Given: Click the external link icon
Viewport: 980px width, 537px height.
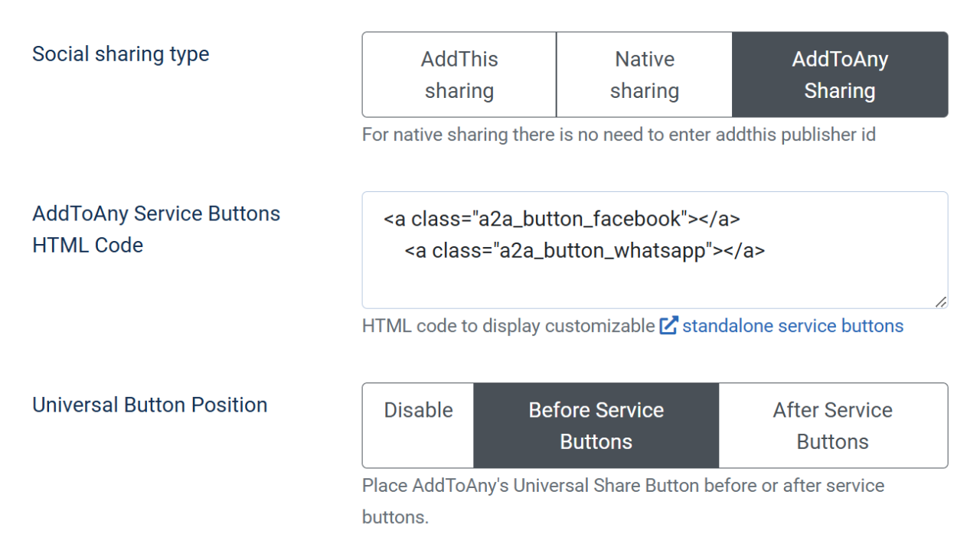Looking at the screenshot, I should (x=668, y=326).
